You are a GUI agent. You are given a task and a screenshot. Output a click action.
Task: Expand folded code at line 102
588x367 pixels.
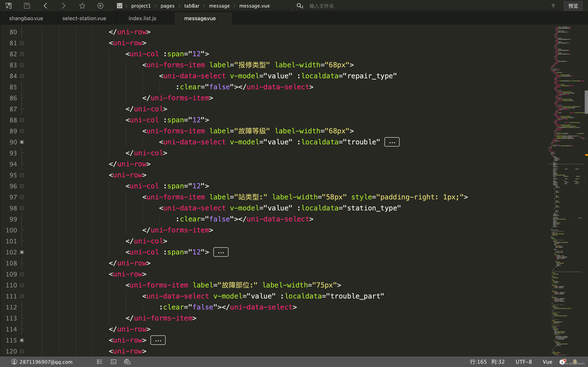22,252
